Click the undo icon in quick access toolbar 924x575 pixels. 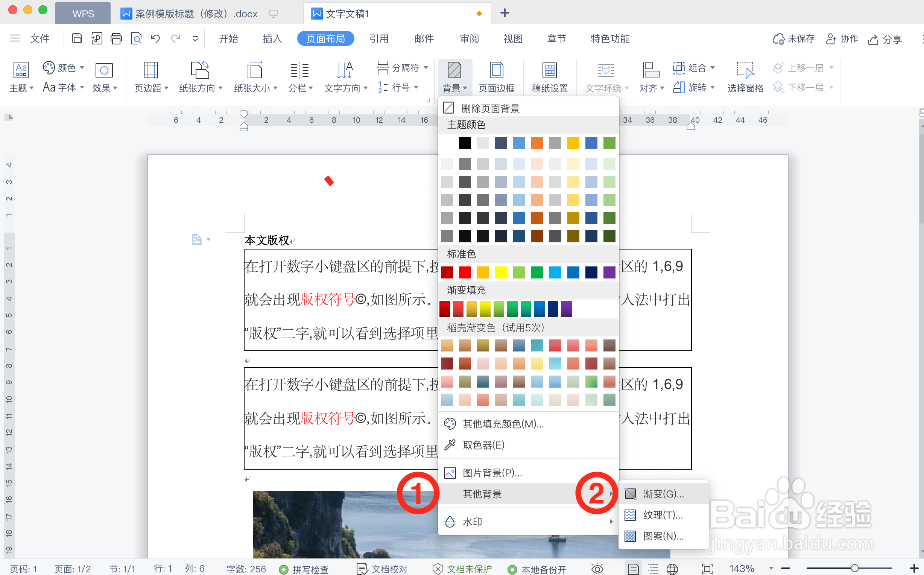pos(155,38)
